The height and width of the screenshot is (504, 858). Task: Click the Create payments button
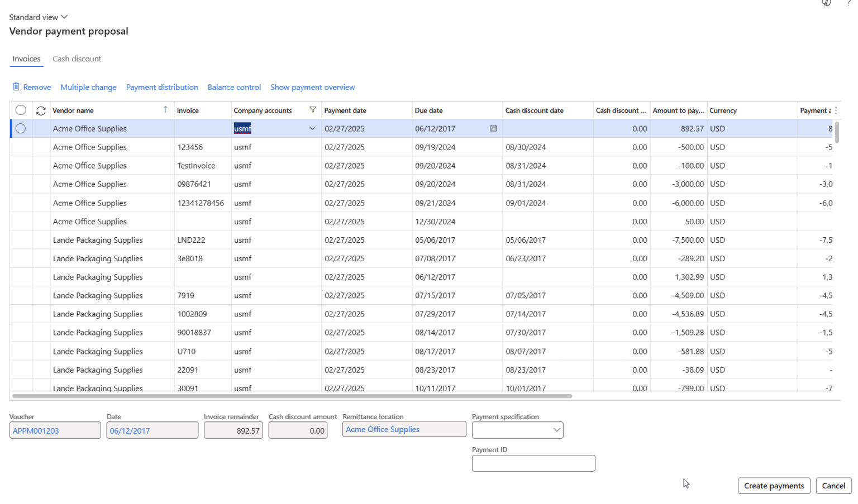774,486
